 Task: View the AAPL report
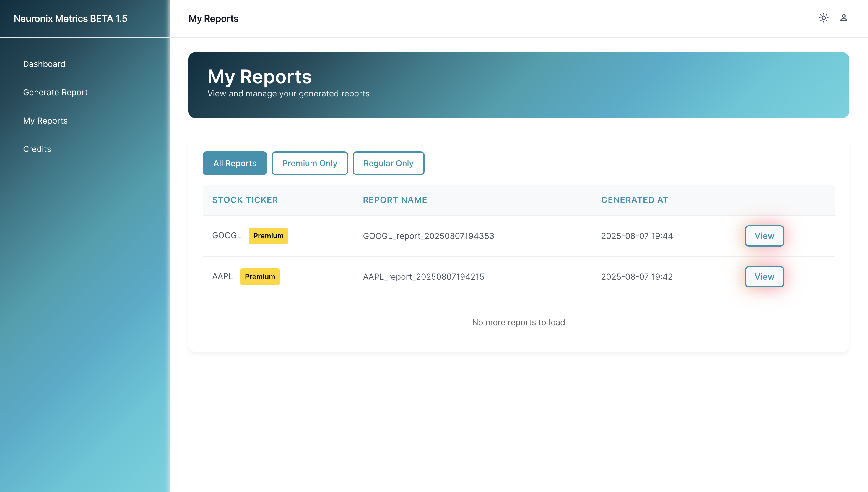764,277
